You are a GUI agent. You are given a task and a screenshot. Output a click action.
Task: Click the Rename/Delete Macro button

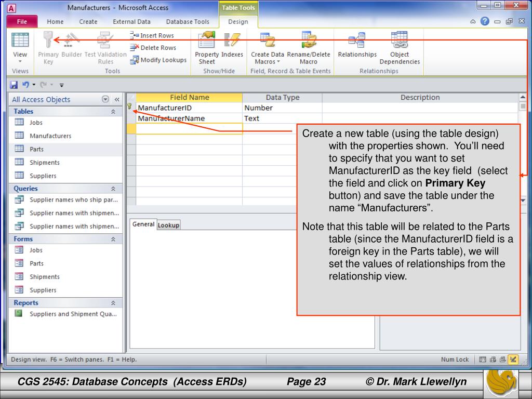pos(309,48)
